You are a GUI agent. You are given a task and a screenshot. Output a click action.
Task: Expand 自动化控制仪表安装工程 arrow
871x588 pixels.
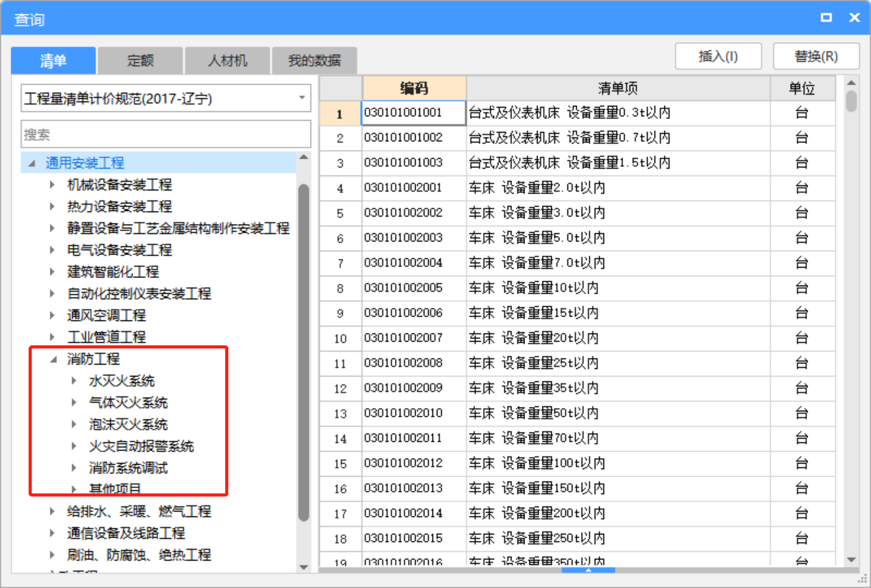(x=53, y=294)
